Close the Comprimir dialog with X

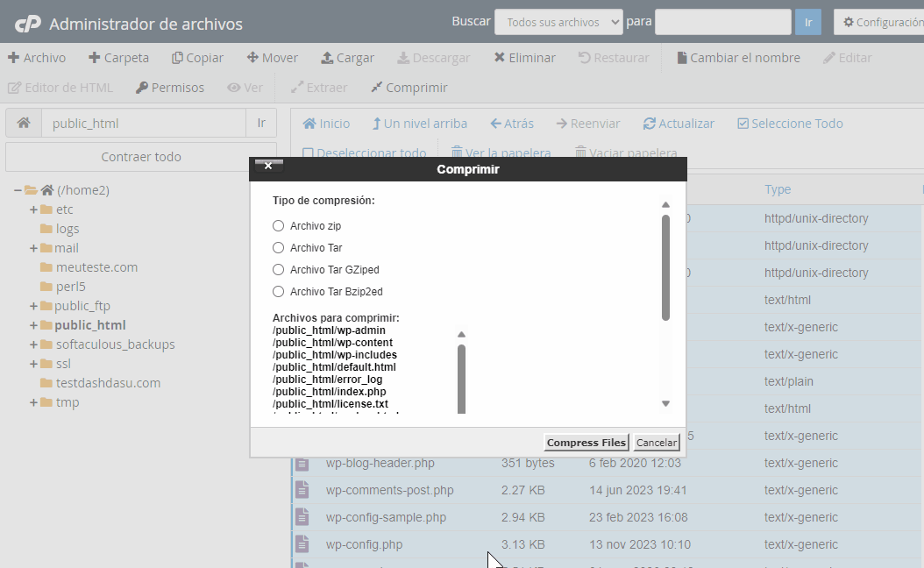[x=269, y=166]
